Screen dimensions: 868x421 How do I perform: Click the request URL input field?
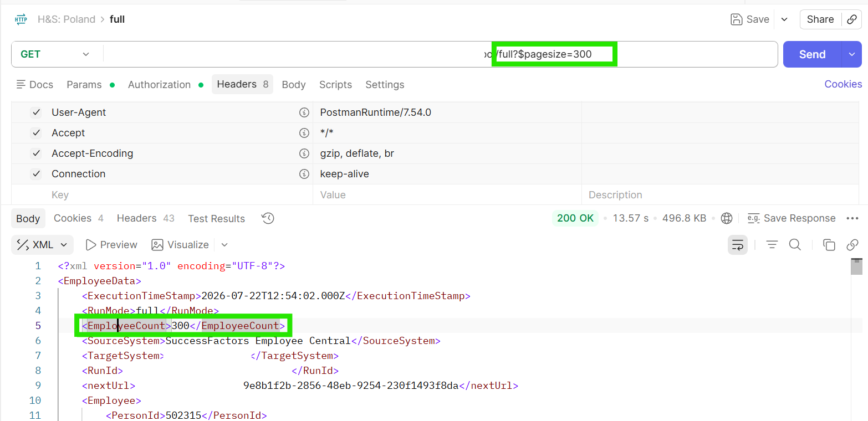click(440, 54)
